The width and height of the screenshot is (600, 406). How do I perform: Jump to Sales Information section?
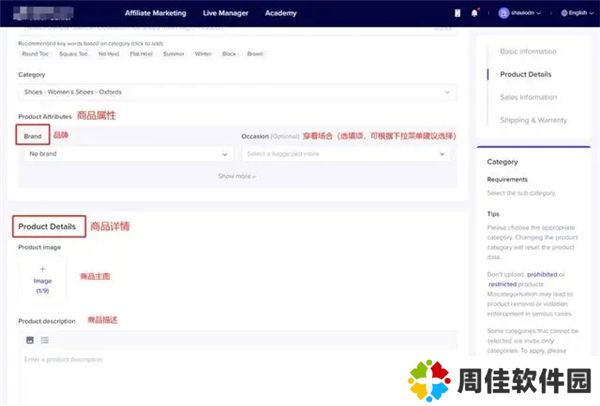click(x=528, y=97)
